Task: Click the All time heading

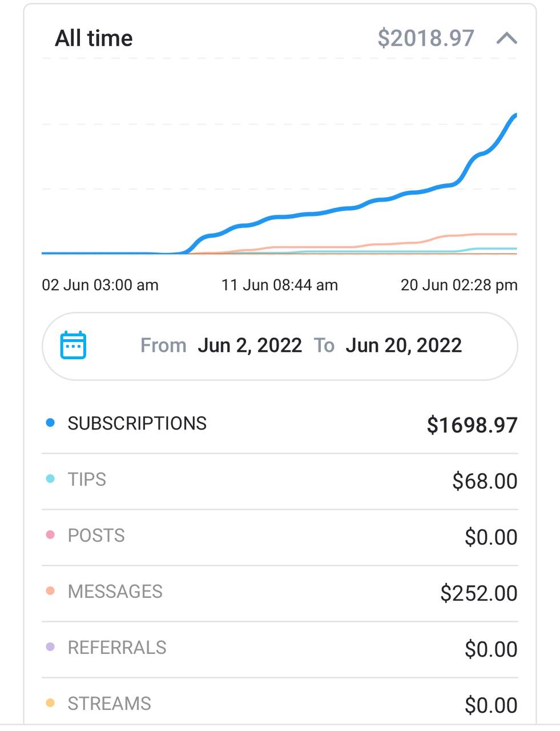Action: (94, 38)
